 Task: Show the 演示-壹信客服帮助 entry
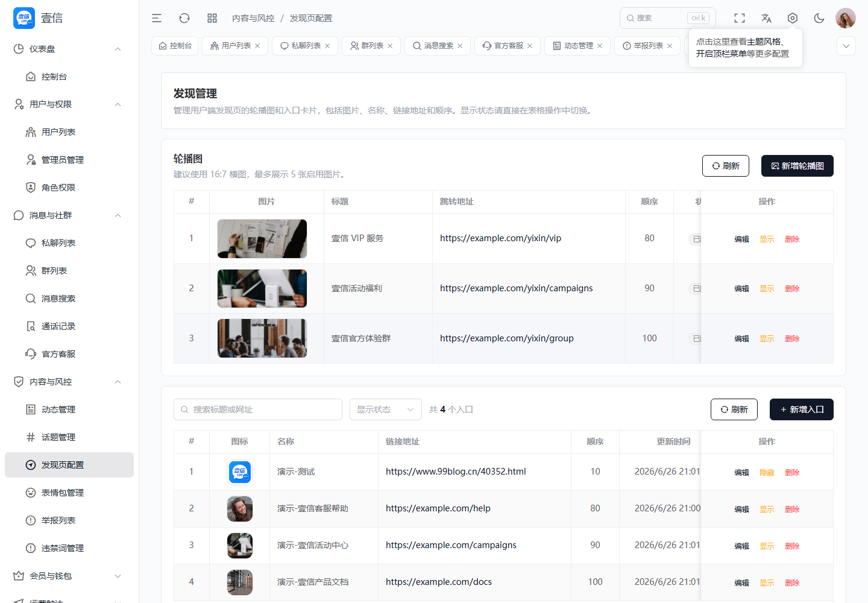pos(767,510)
